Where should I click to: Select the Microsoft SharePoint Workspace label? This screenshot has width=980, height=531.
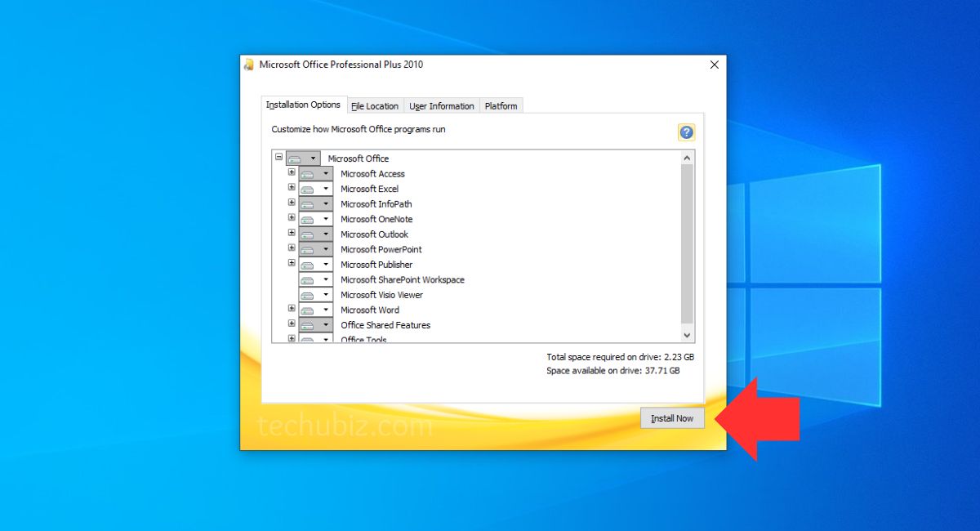(x=403, y=279)
